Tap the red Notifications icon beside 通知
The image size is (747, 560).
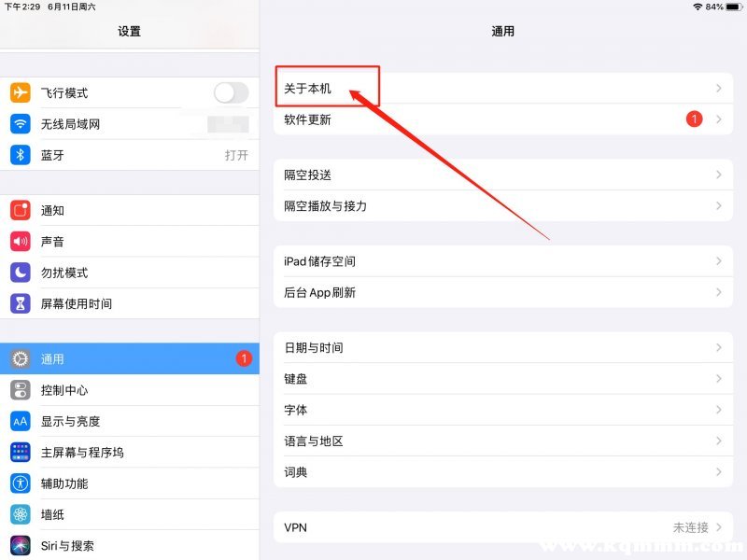click(x=20, y=210)
